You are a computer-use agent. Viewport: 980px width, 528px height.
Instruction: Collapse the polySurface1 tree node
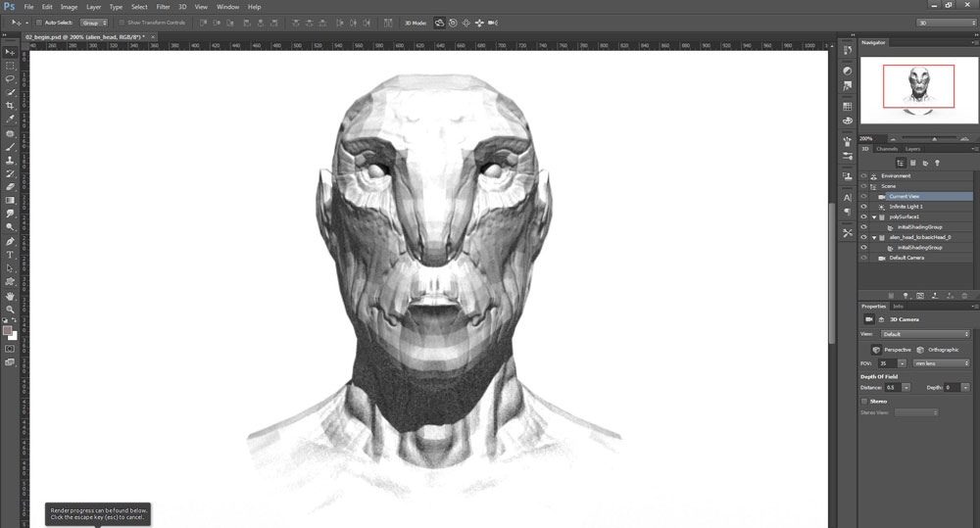(874, 217)
